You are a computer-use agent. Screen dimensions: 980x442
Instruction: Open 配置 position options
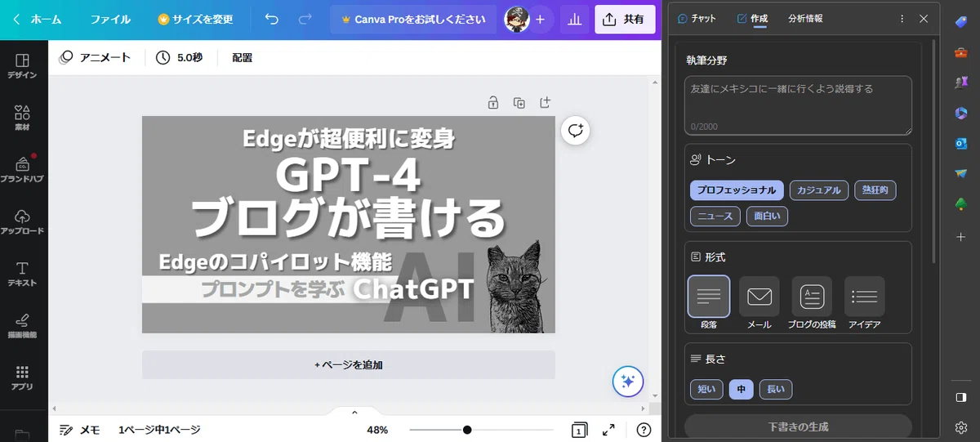(x=242, y=58)
